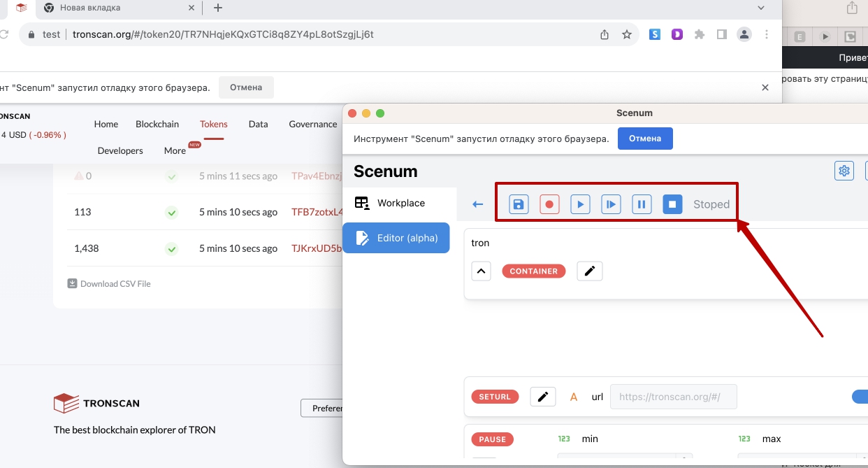Open the TJKrxUD5b address link

point(317,248)
